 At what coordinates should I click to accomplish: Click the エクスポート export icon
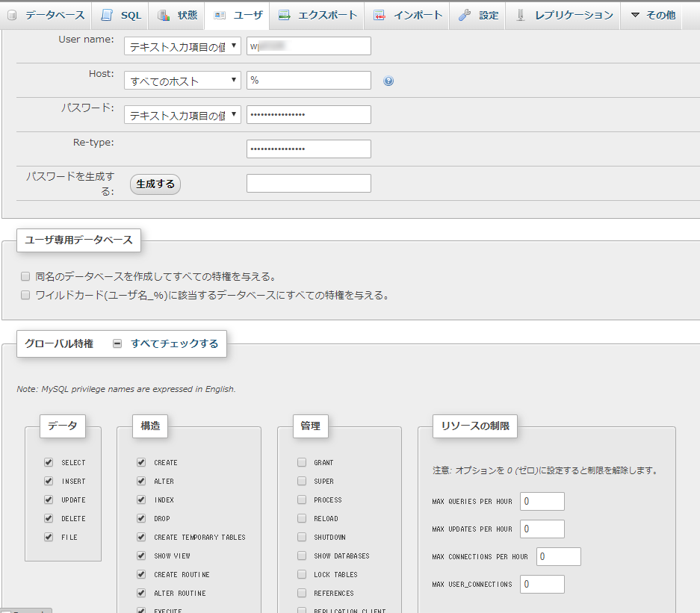pos(284,15)
